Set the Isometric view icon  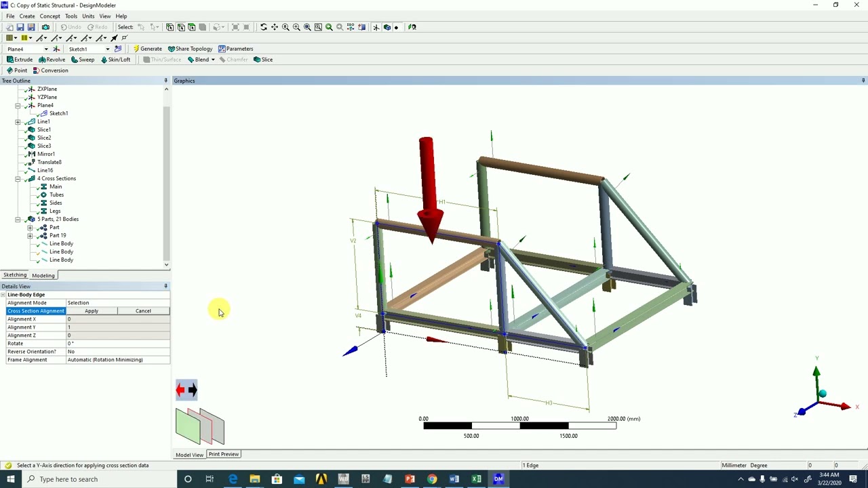pos(351,27)
